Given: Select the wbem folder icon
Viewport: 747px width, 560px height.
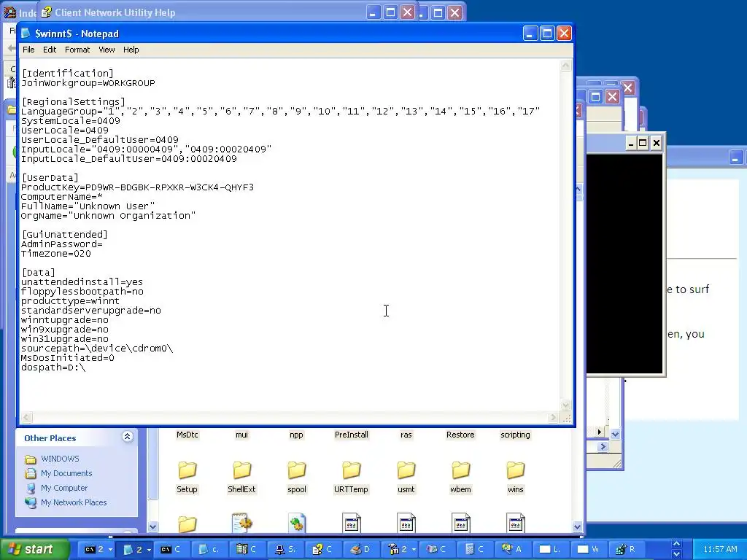Looking at the screenshot, I should tap(461, 470).
